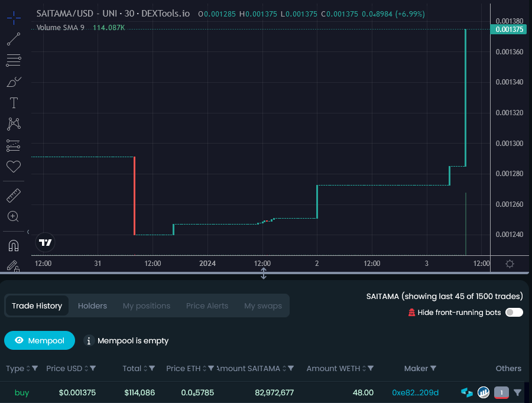532x403 pixels.
Task: Open the Total column filter
Action: (152, 368)
